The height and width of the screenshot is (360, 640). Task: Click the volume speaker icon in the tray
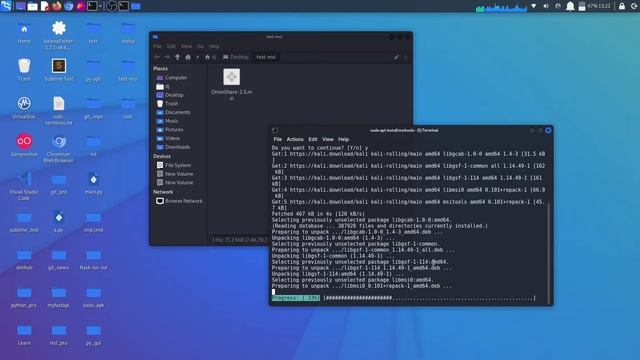pos(546,6)
